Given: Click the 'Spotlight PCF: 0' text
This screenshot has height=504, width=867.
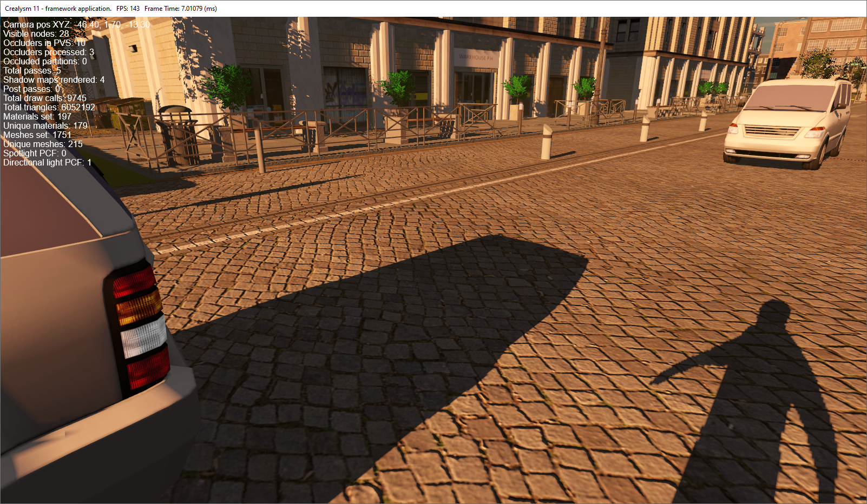Looking at the screenshot, I should click(x=35, y=153).
